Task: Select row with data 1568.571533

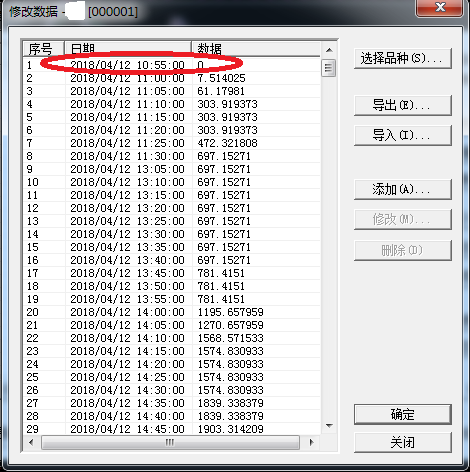Action: click(172, 338)
